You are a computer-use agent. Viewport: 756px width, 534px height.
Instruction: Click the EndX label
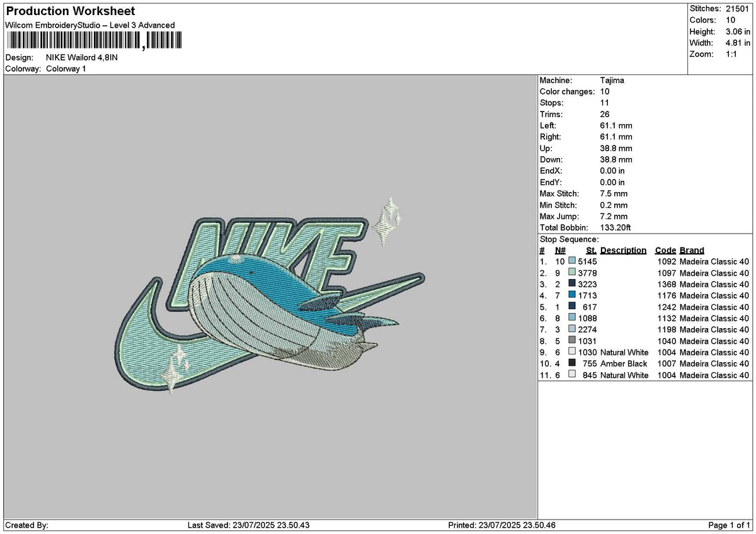point(551,171)
